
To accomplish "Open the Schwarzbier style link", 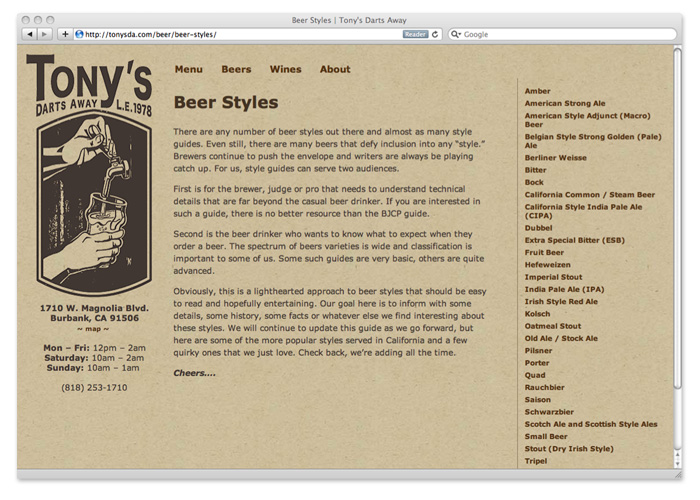I will 549,412.
